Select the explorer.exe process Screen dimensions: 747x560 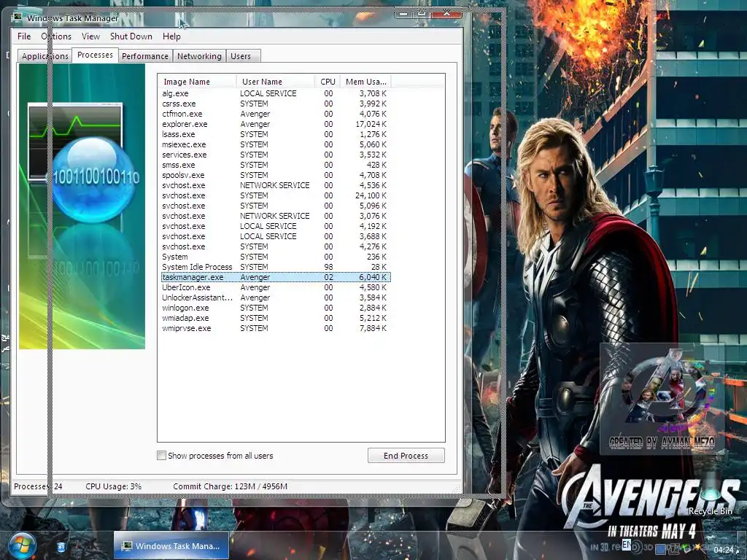275,124
